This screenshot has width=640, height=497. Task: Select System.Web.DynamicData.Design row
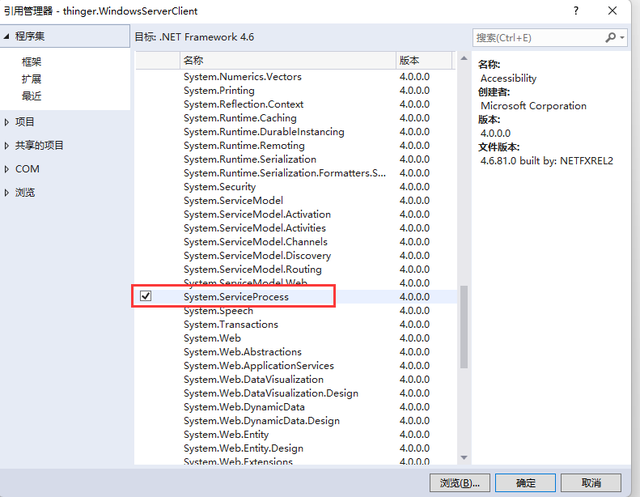[296, 421]
